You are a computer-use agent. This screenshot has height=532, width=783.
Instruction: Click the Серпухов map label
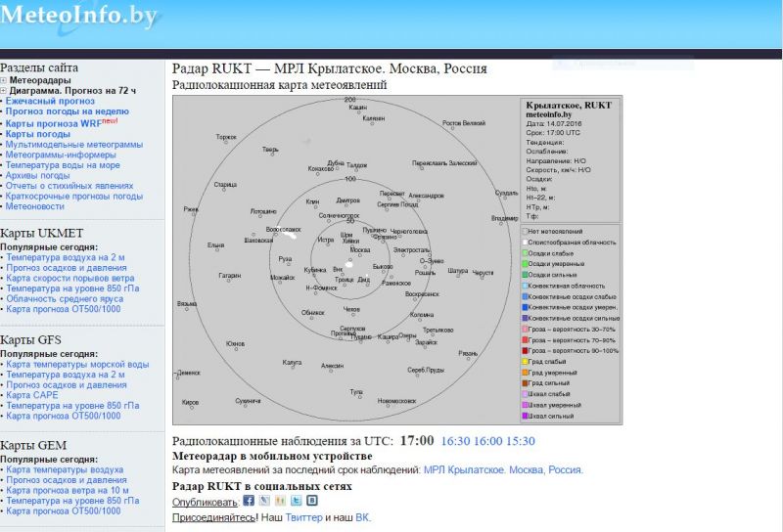pyautogui.click(x=352, y=329)
